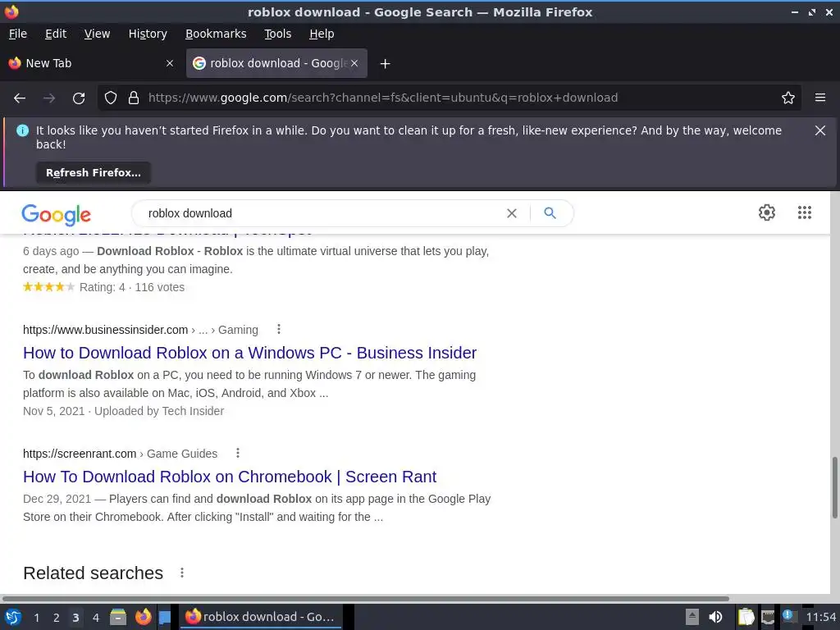Click Nov 5, 2021 Uploaded by Tech Insider
Screen dimensions: 840x630
coord(123,411)
